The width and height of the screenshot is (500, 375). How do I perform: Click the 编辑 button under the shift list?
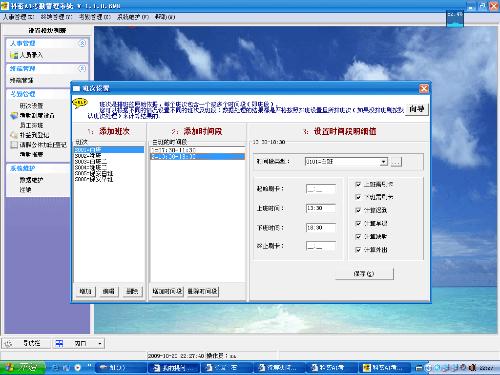pos(108,291)
